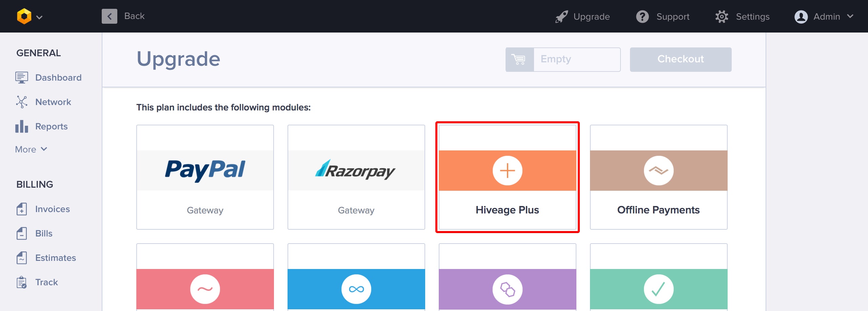Open Dashboard from the sidebar
868x311 pixels.
tap(58, 78)
